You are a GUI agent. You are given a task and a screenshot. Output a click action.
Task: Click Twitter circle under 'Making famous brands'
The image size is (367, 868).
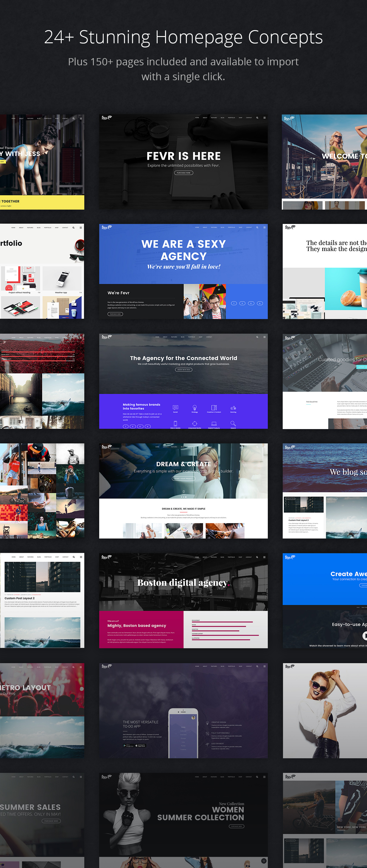click(x=133, y=426)
